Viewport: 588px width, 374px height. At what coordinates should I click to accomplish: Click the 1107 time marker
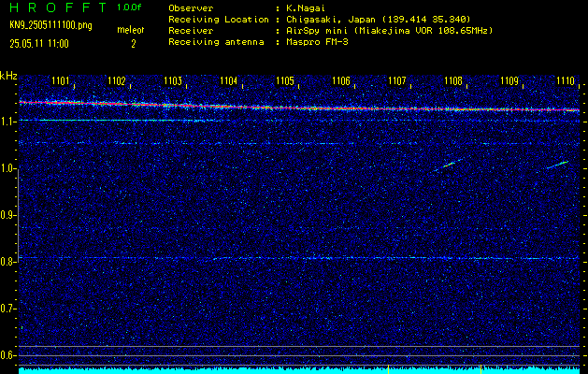point(397,80)
